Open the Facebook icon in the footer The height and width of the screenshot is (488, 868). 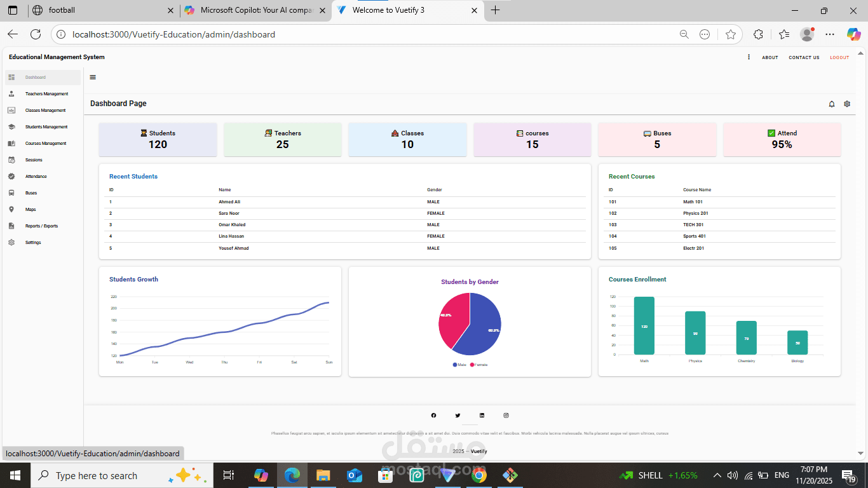[x=434, y=416]
